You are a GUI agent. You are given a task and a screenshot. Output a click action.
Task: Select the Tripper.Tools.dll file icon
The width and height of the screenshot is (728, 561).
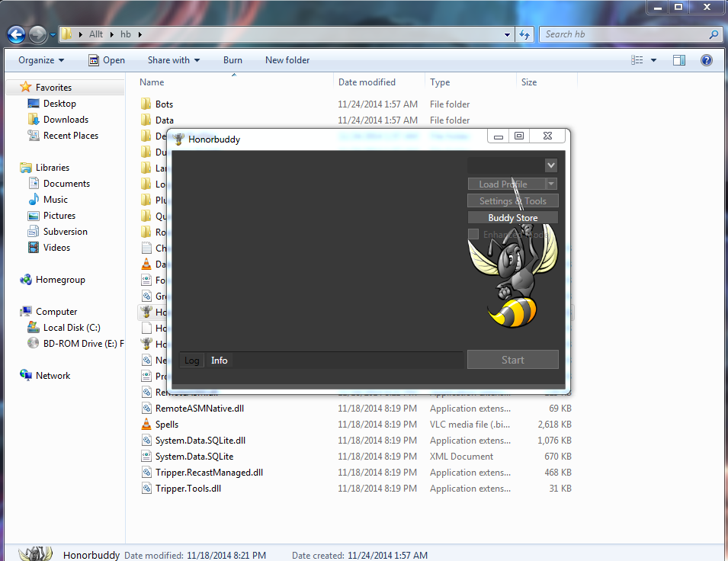pos(146,489)
